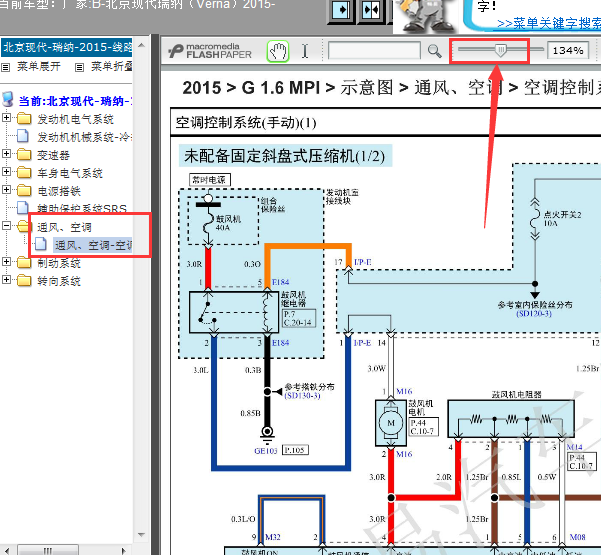Click 菜单折叠 to collapse menu
Viewport: 601px width, 555px height.
(112, 67)
